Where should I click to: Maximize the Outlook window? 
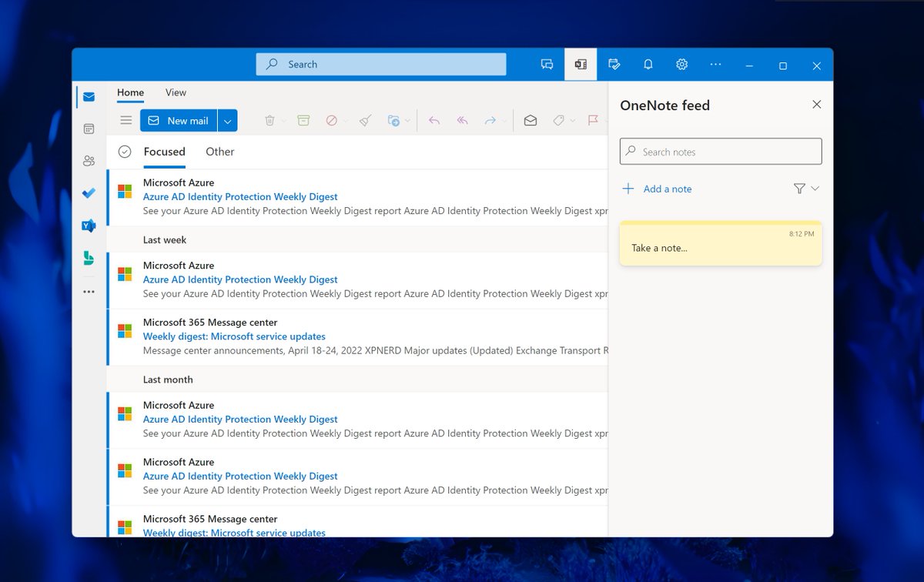[x=783, y=65]
